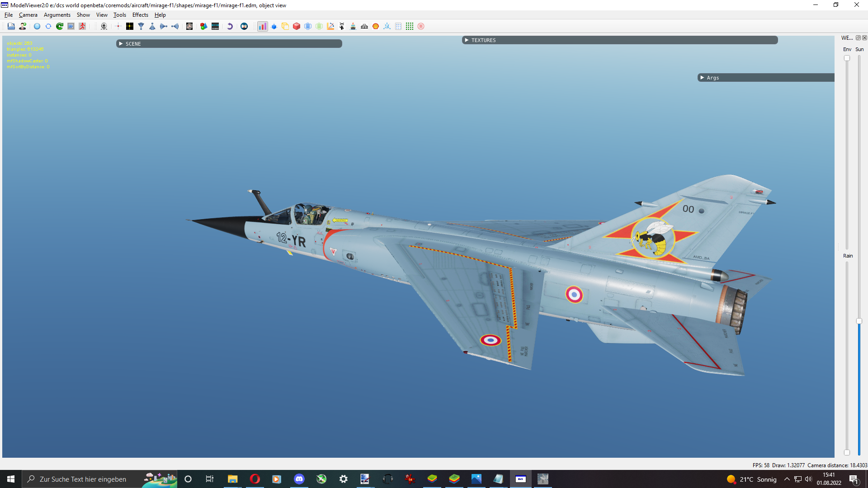The height and width of the screenshot is (488, 868).
Task: Click the Windows Start button
Action: [x=11, y=479]
